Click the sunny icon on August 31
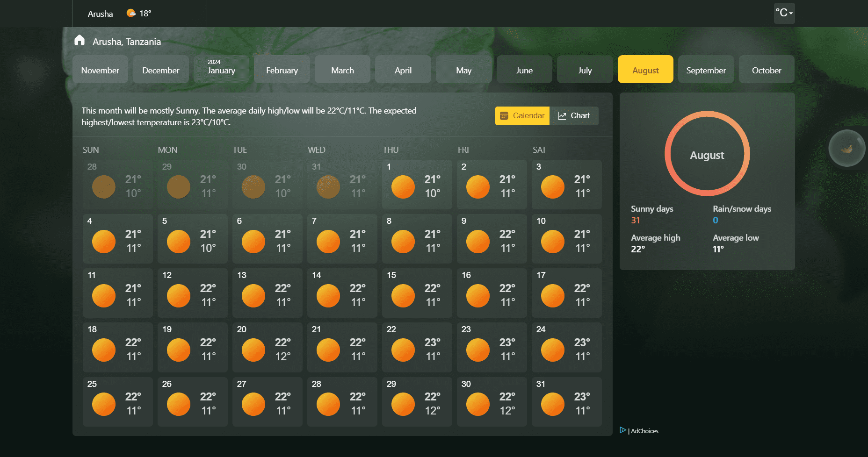 coord(552,404)
